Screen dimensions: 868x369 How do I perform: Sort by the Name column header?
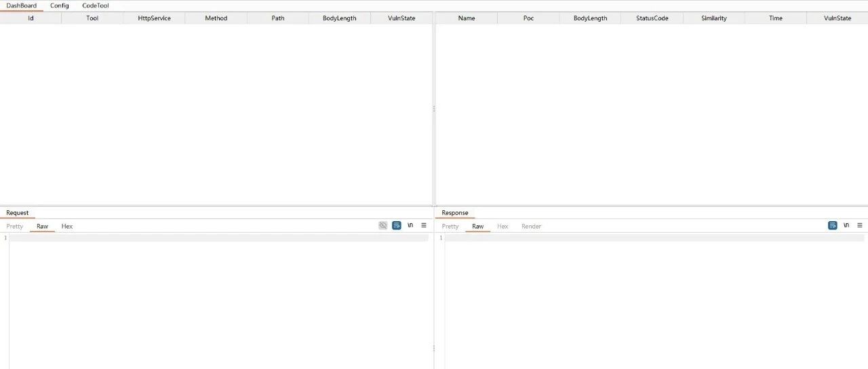click(x=467, y=18)
